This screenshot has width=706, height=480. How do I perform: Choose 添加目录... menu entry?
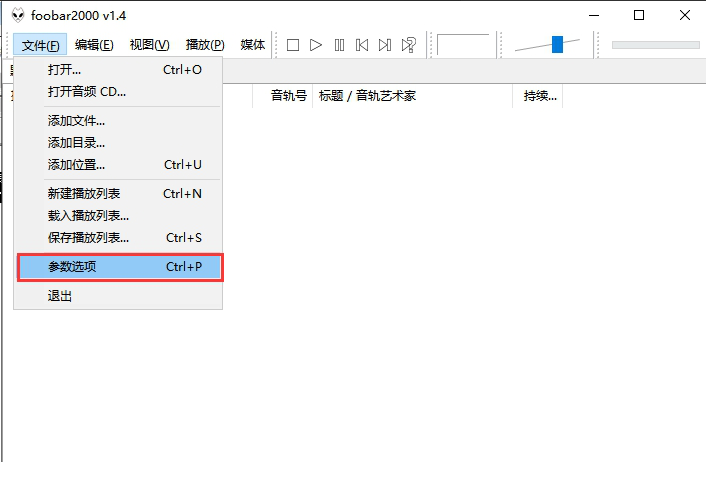tap(119, 143)
